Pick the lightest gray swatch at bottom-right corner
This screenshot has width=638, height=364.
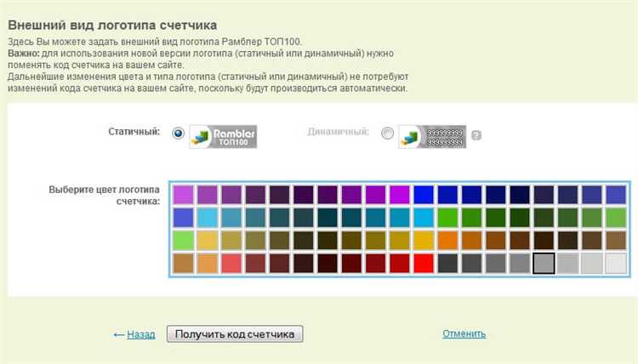tap(615, 263)
